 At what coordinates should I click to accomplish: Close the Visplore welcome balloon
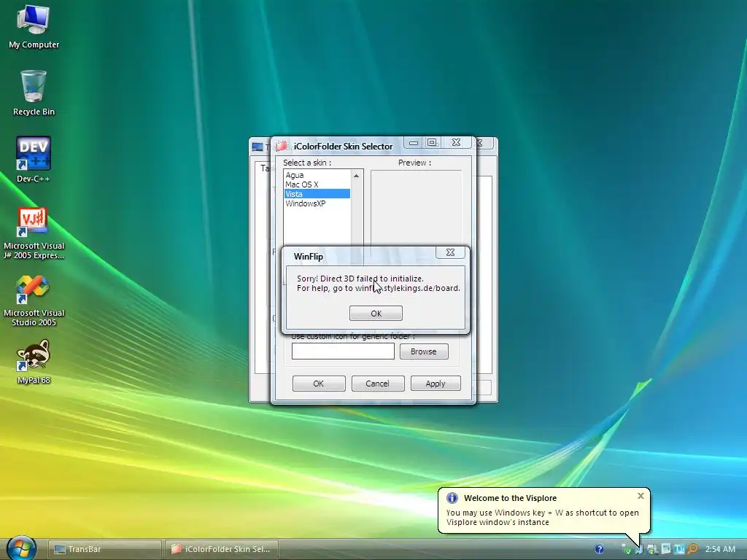(640, 496)
